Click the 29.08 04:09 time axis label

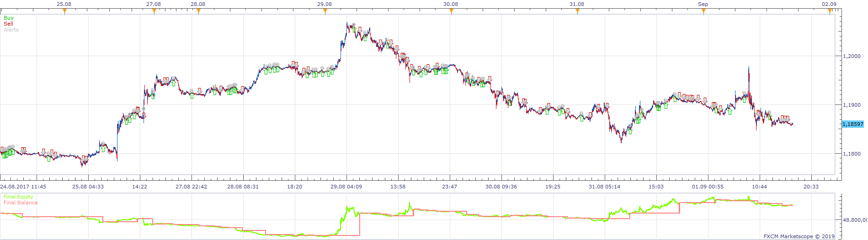point(346,187)
